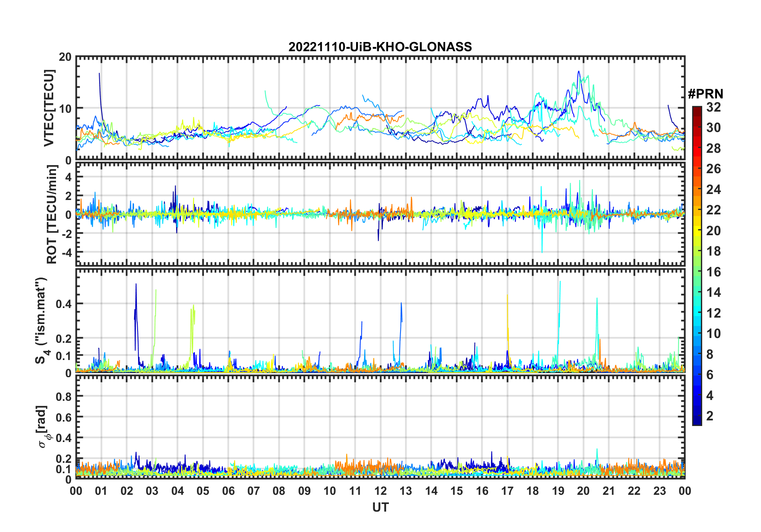Click x-axis tick label 06

(228, 491)
